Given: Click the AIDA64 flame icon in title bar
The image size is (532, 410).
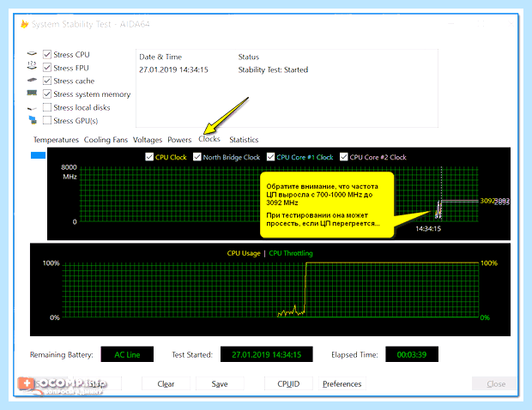Looking at the screenshot, I should click(x=24, y=24).
